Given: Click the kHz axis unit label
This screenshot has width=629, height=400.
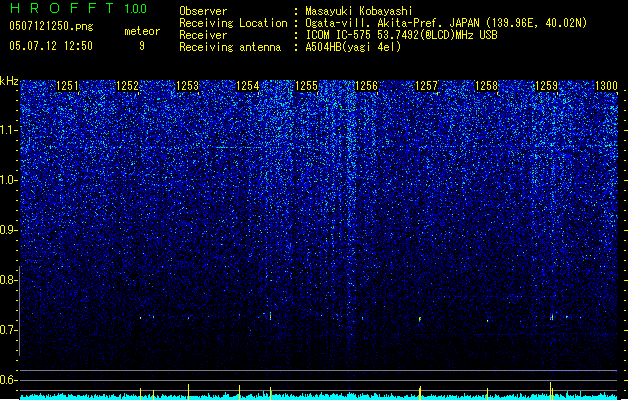Looking at the screenshot, I should (9, 81).
